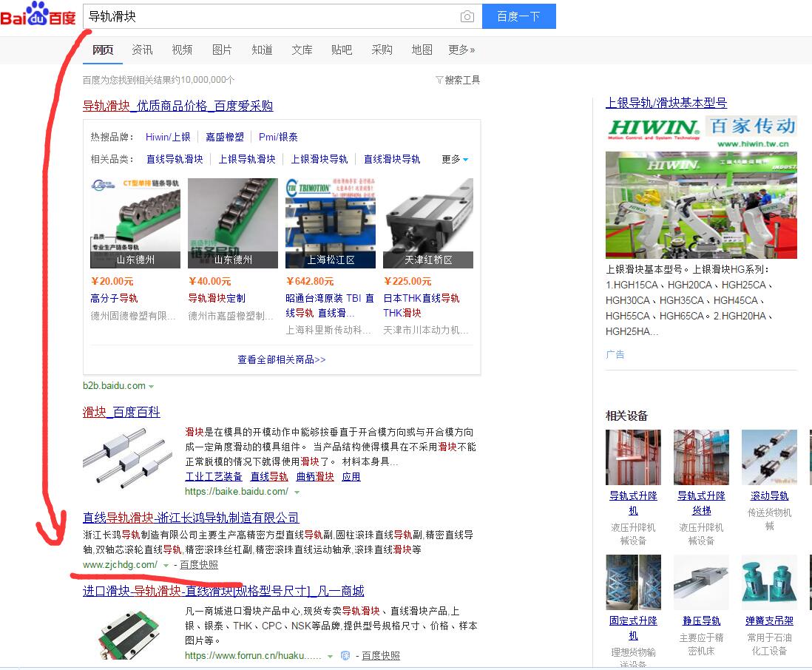This screenshot has height=670, width=812.
Task: Open 百度快照 for zjchdg.com result
Action: [x=199, y=565]
